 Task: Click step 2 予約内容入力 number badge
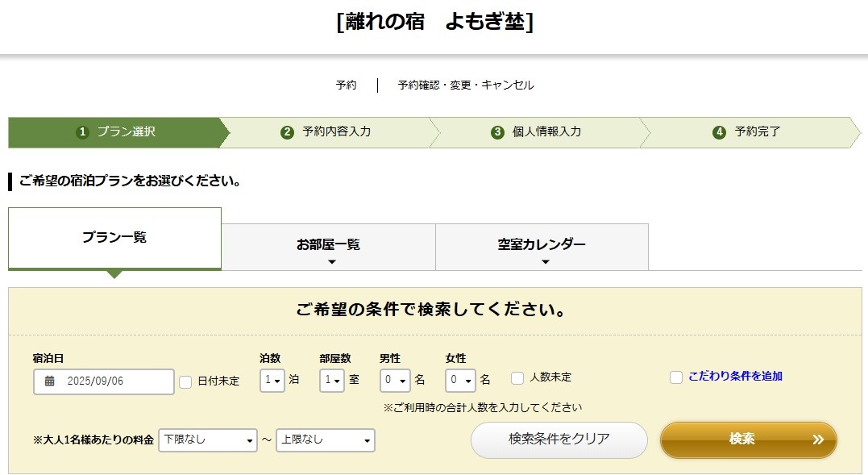[287, 132]
